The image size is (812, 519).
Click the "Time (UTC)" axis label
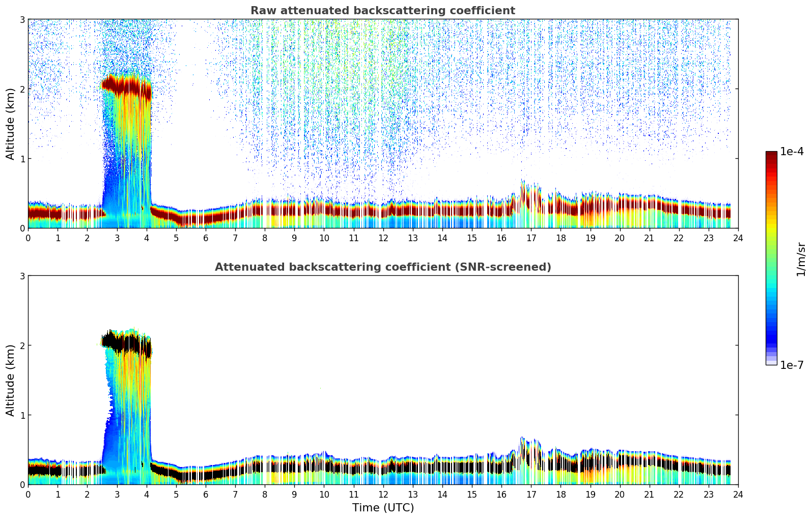click(x=383, y=508)
